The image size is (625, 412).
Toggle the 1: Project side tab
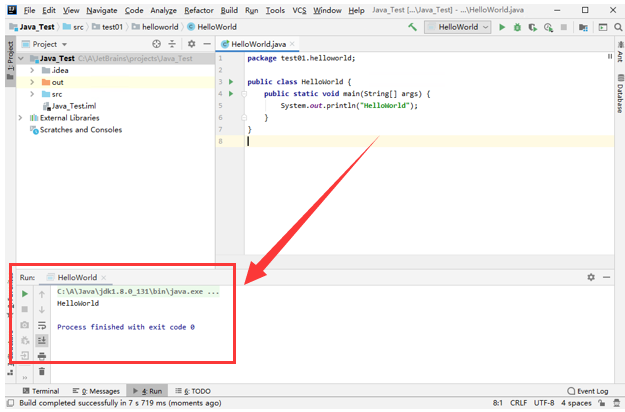point(10,61)
